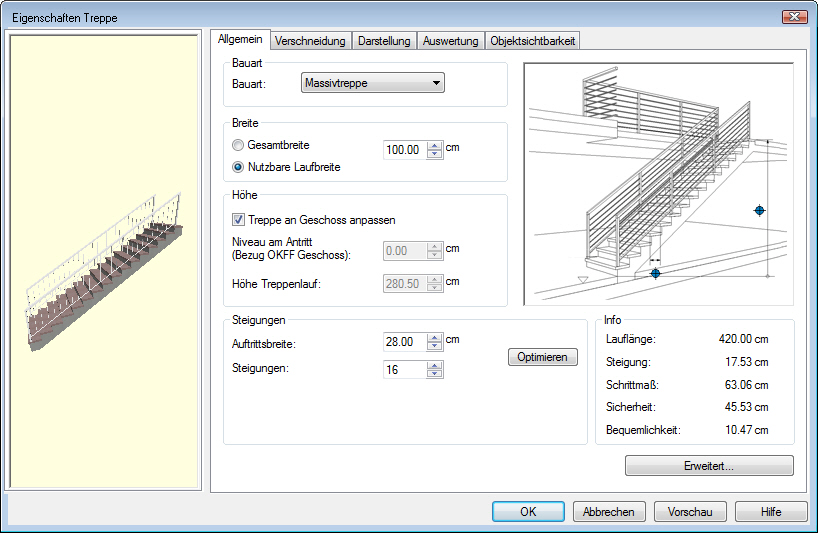
Task: Click the Vorschau button
Action: click(690, 512)
